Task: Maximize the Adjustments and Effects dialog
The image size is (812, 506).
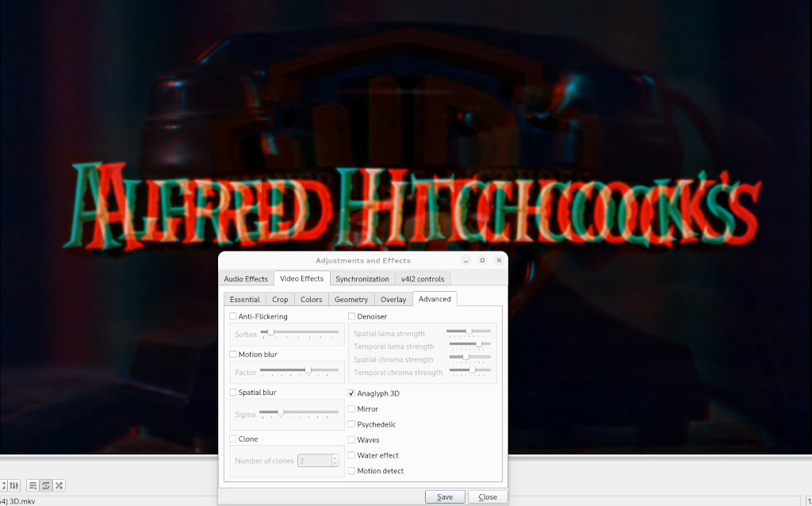Action: tap(483, 260)
